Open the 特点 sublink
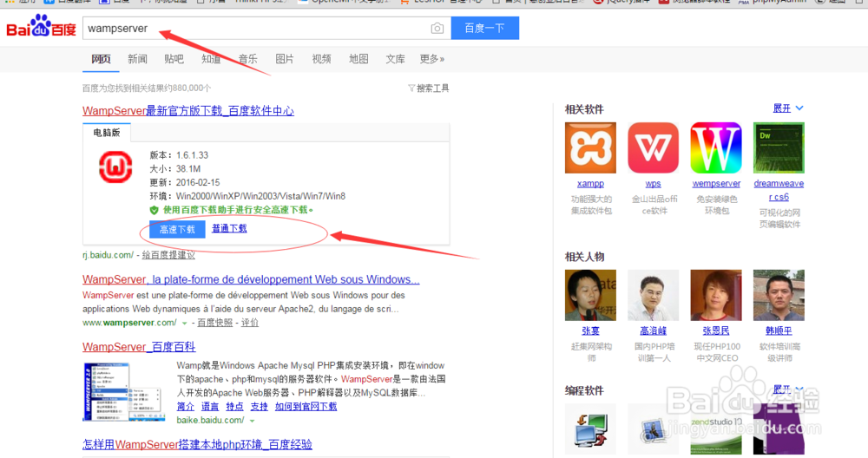This screenshot has height=458, width=868. (x=234, y=406)
